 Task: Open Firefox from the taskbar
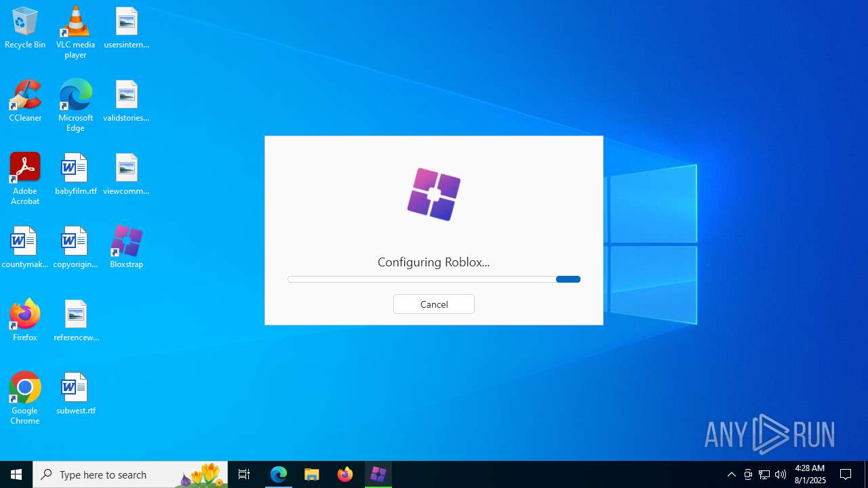click(345, 474)
